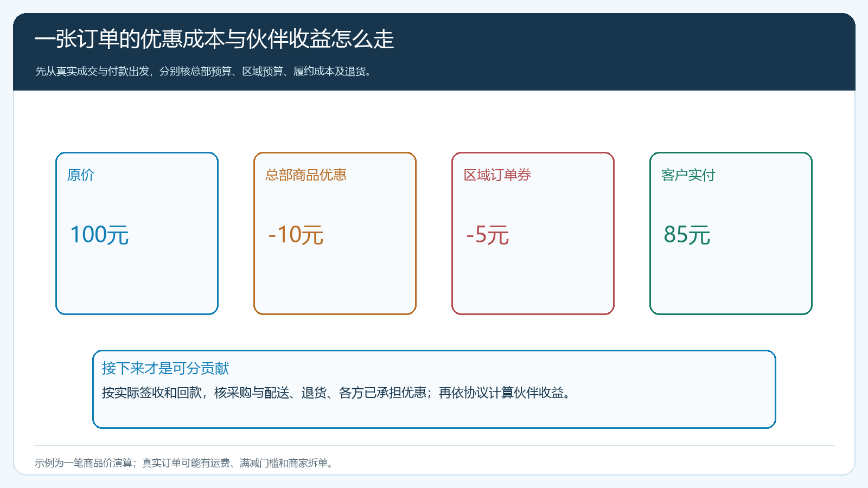The width and height of the screenshot is (868, 488).
Task: Select the sentence starting with 按实际签收和回款
Action: (x=337, y=393)
